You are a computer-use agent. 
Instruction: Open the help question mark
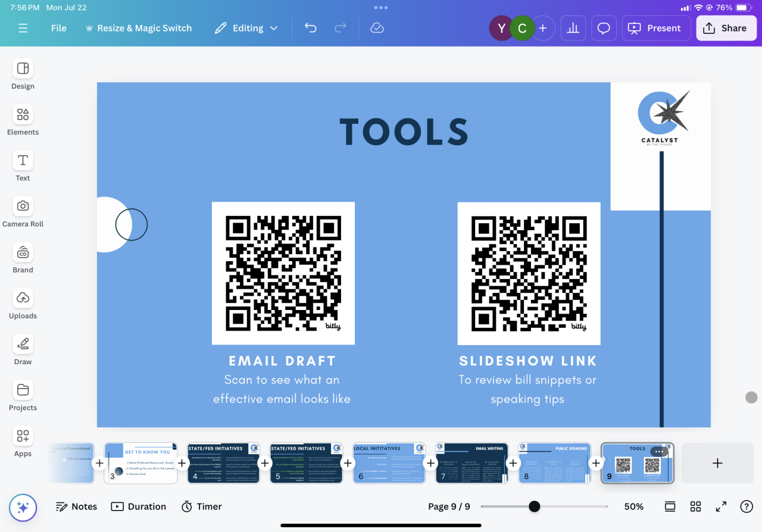click(x=747, y=506)
